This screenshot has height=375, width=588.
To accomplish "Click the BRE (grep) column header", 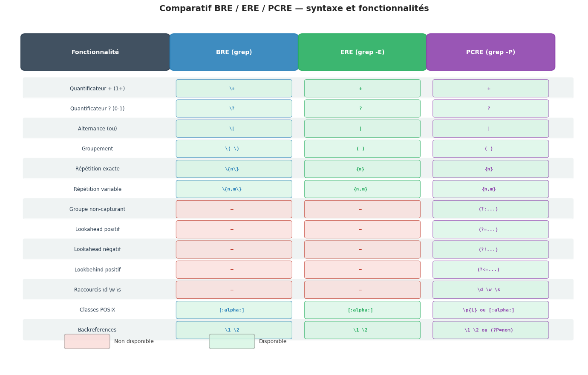I will pos(234,52).
